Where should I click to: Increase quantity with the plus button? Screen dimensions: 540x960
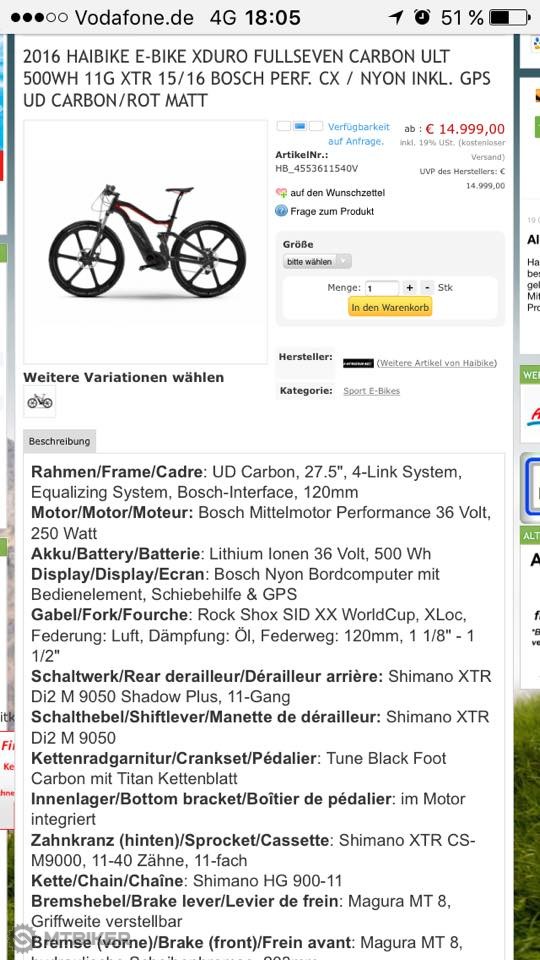410,287
